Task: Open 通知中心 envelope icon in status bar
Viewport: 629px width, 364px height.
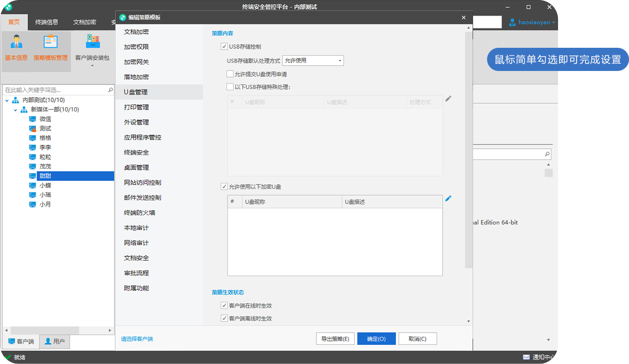Action: click(526, 357)
